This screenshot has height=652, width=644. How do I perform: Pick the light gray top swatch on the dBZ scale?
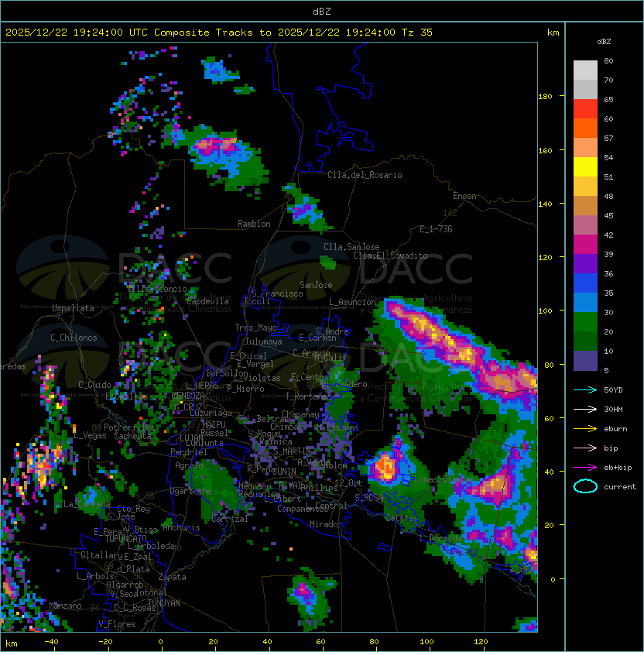[585, 70]
